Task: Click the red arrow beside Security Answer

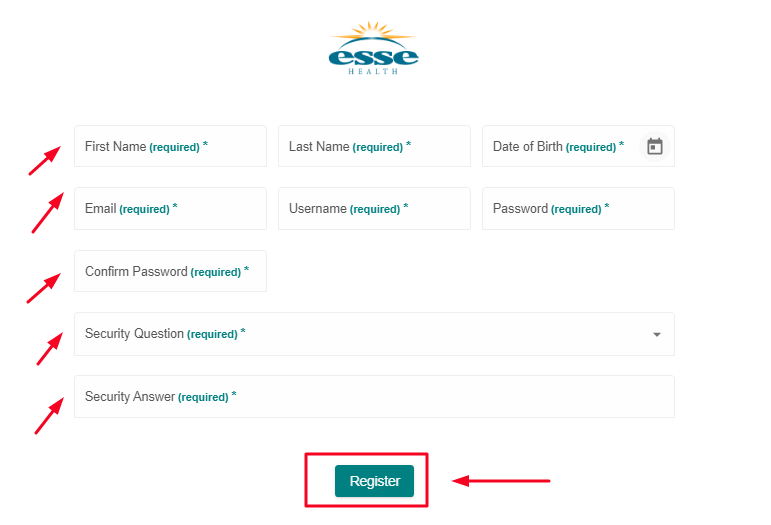Action: 49,416
